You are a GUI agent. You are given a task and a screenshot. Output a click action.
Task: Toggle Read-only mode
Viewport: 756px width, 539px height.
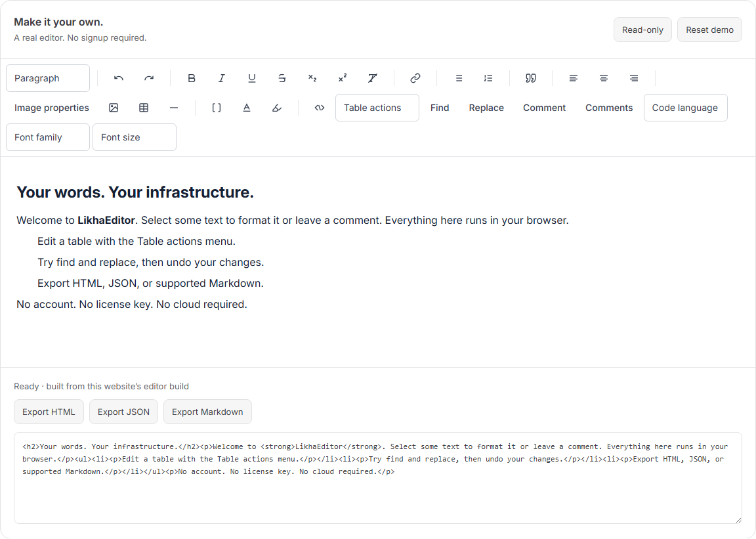(x=642, y=30)
